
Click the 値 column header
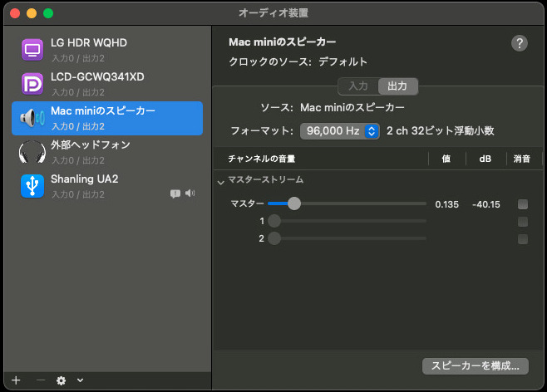click(x=446, y=159)
